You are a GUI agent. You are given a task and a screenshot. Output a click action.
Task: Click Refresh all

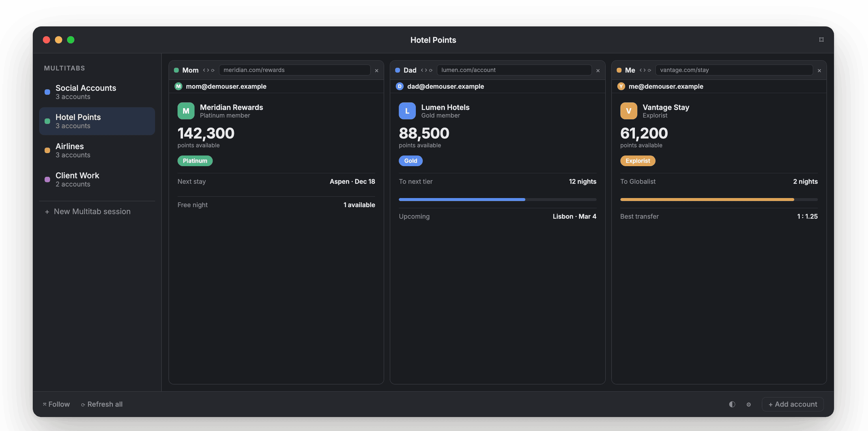(x=102, y=404)
